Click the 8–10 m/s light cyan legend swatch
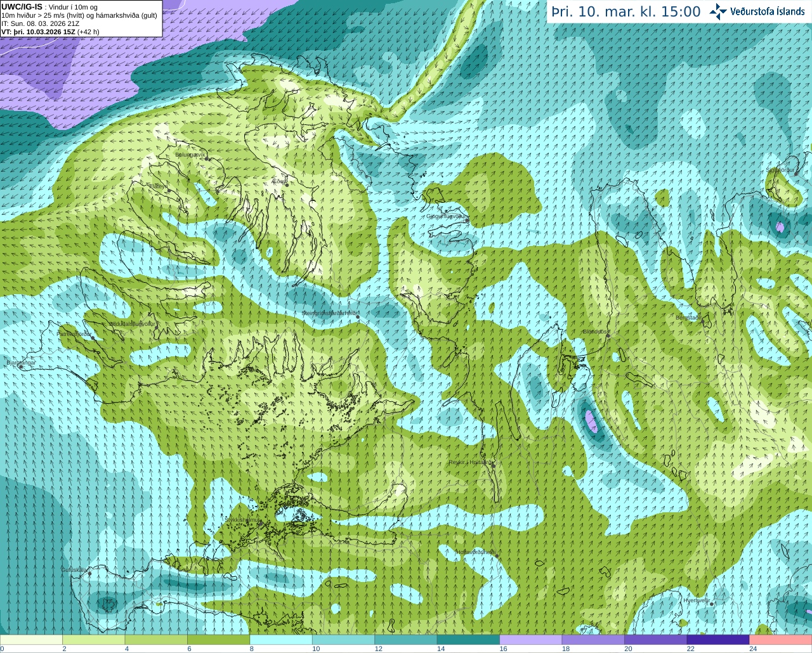This screenshot has height=653, width=812. click(x=281, y=640)
